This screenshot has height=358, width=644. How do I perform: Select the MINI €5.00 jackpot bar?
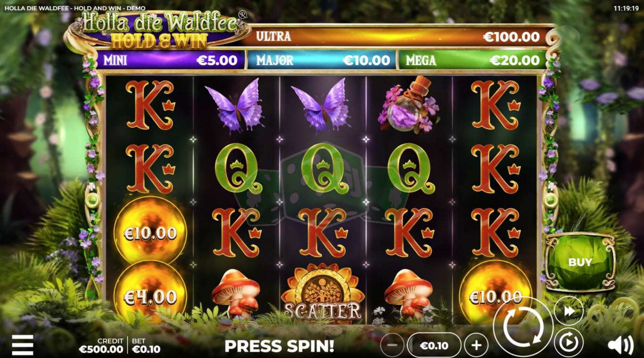171,60
